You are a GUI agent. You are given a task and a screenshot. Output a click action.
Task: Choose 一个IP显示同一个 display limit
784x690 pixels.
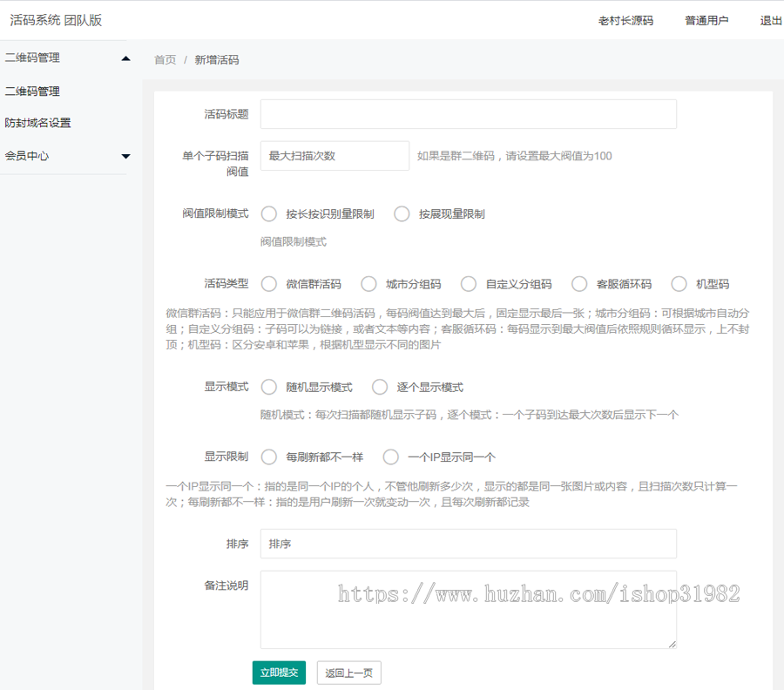click(391, 457)
